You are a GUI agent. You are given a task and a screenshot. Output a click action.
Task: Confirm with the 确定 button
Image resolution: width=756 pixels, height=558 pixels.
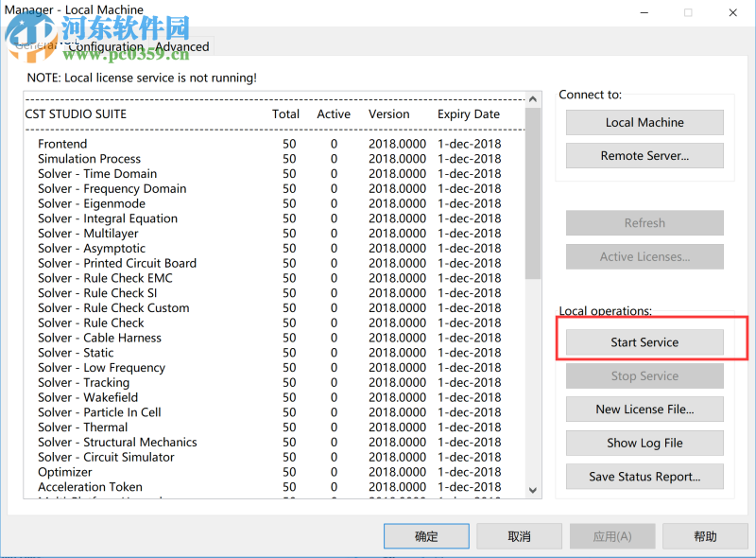[x=425, y=535]
